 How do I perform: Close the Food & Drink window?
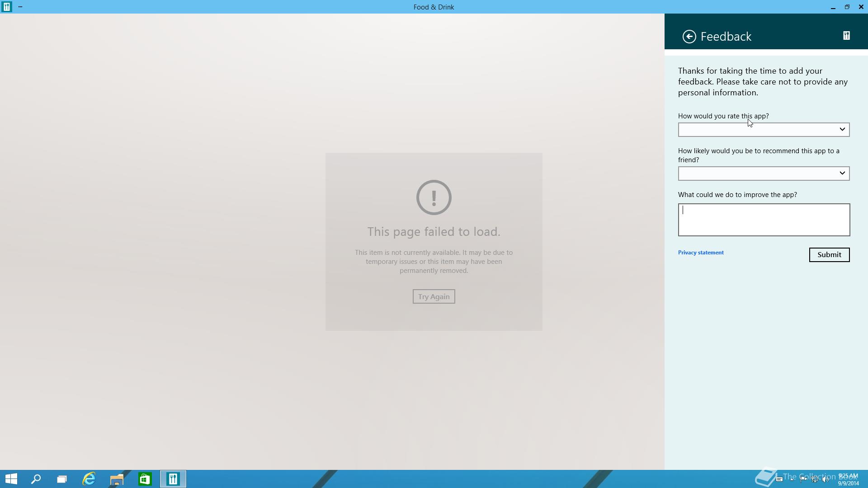coord(861,7)
